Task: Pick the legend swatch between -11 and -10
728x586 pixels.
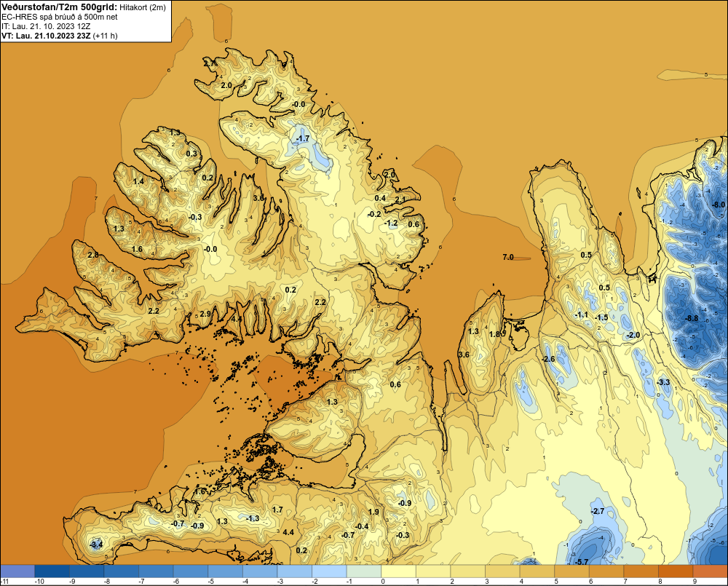Action: [x=17, y=571]
